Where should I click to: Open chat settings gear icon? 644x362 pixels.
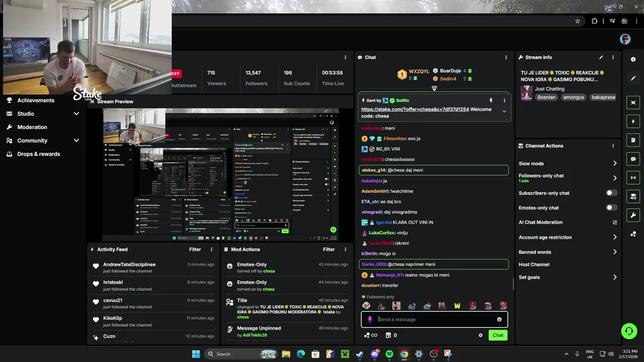click(x=480, y=335)
